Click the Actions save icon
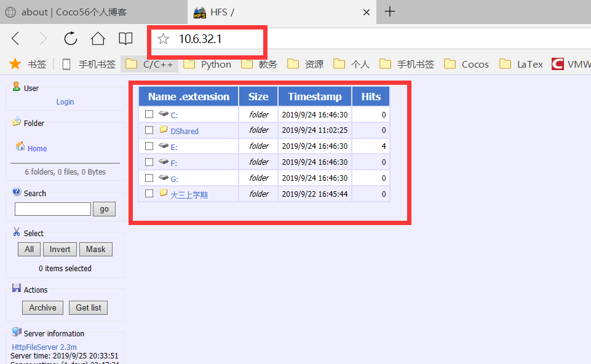The image size is (591, 364). [x=17, y=288]
